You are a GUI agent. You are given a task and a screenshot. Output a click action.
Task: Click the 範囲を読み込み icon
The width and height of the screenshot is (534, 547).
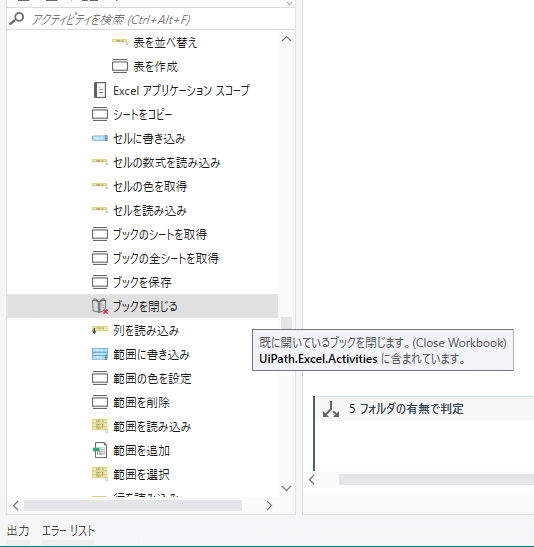click(100, 426)
